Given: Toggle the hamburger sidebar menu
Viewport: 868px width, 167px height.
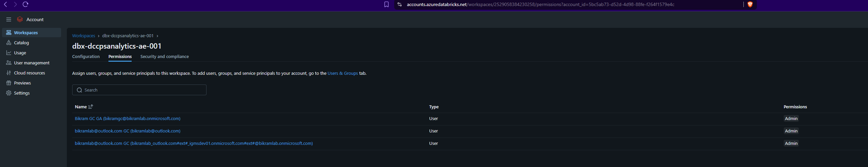Looking at the screenshot, I should click(9, 19).
